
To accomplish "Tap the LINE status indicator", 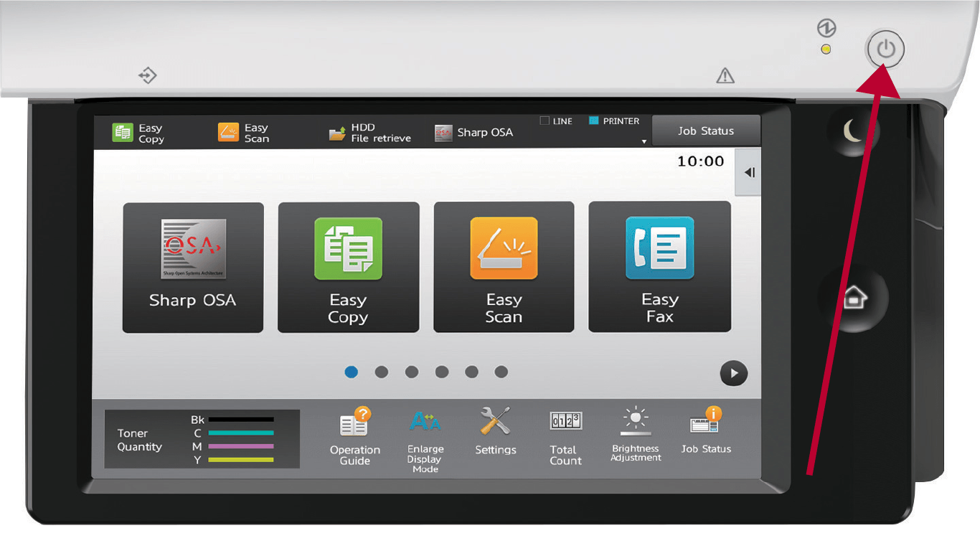I will click(x=556, y=121).
